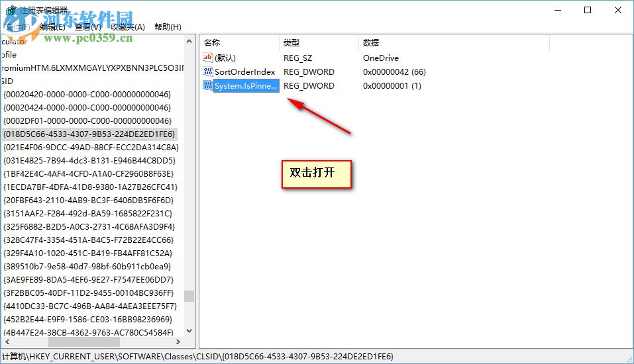Maximize the Registry Editor window
634x364 pixels.
[588, 10]
